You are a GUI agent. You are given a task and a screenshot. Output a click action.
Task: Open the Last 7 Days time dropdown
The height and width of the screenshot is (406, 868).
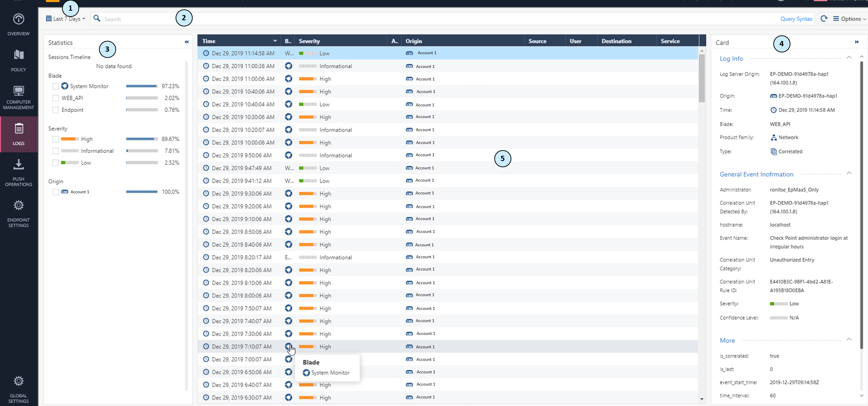click(x=66, y=19)
